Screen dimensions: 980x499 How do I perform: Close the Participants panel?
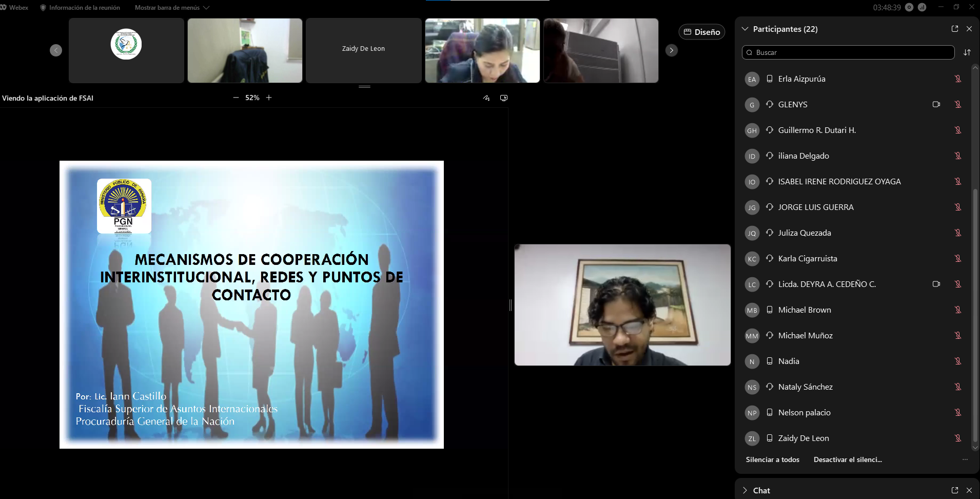tap(969, 29)
